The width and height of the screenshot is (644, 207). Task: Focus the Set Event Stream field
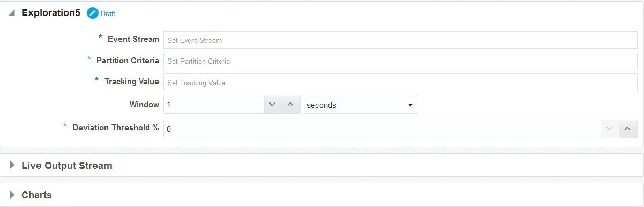[400, 40]
